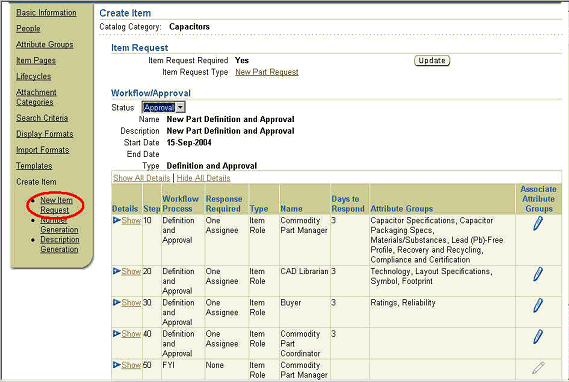Image resolution: width=569 pixels, height=382 pixels.
Task: Open Display Formats in sidebar
Action: (x=45, y=134)
